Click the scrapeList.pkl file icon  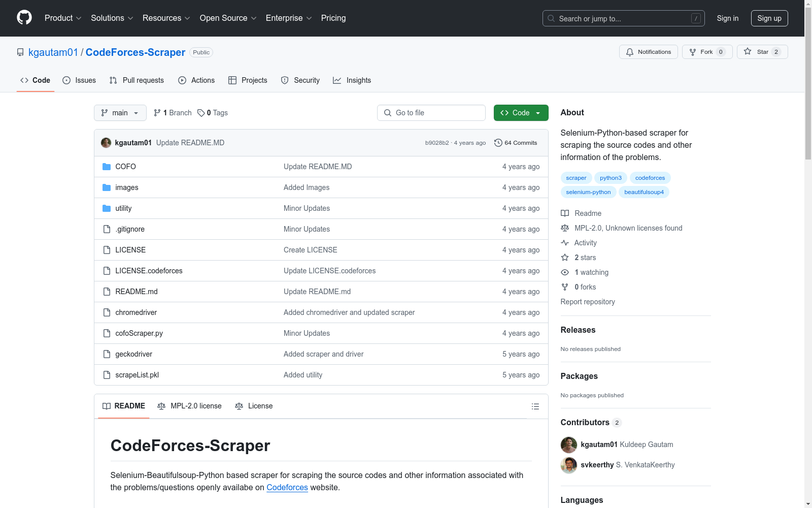point(107,375)
